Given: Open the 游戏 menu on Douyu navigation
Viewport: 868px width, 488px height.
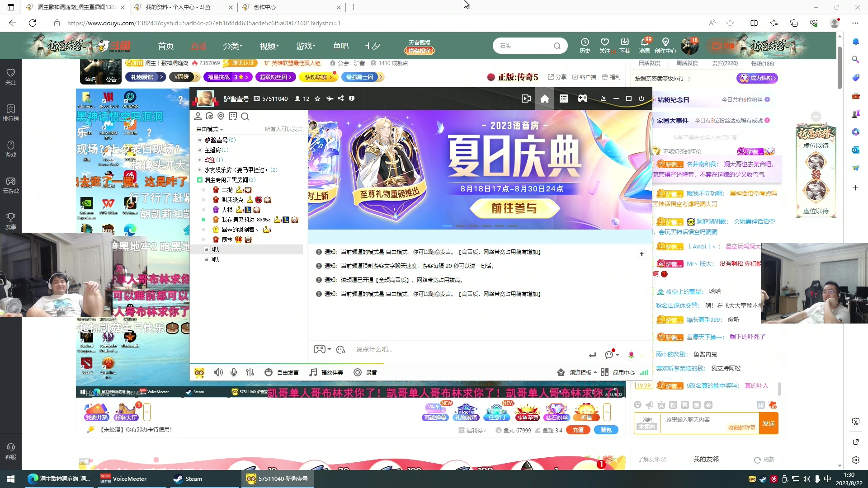Looking at the screenshot, I should click(306, 46).
